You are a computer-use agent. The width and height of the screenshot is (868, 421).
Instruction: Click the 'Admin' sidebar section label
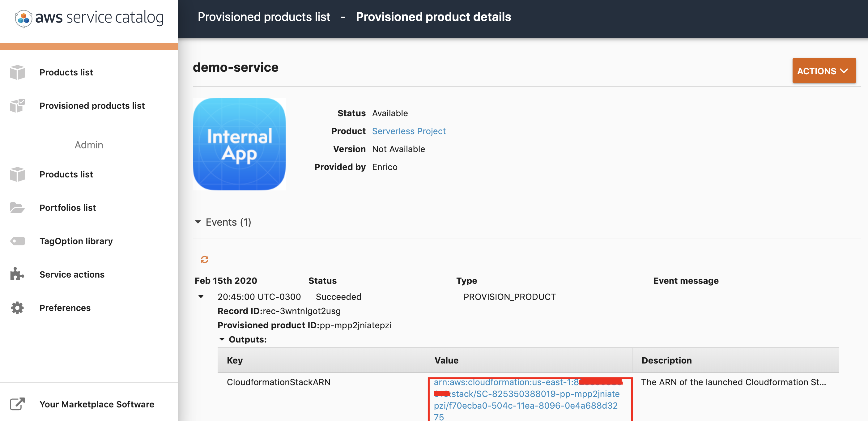point(89,145)
